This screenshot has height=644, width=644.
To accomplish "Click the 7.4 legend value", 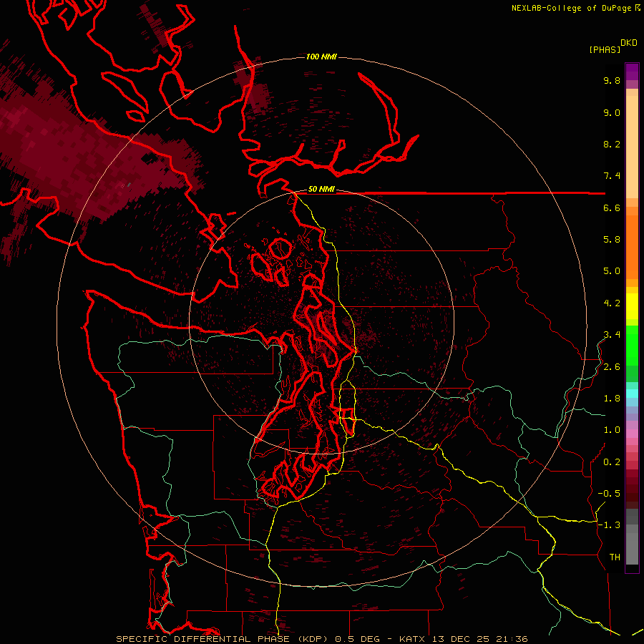I will [612, 176].
